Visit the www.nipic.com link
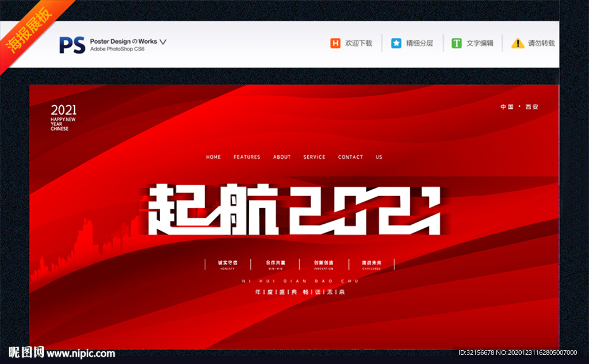 coord(81,354)
